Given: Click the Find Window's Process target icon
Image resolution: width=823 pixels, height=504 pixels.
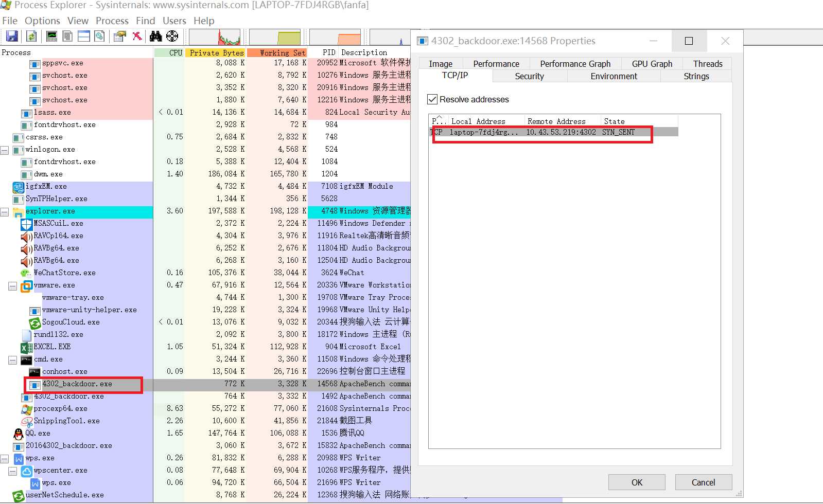Looking at the screenshot, I should [172, 36].
